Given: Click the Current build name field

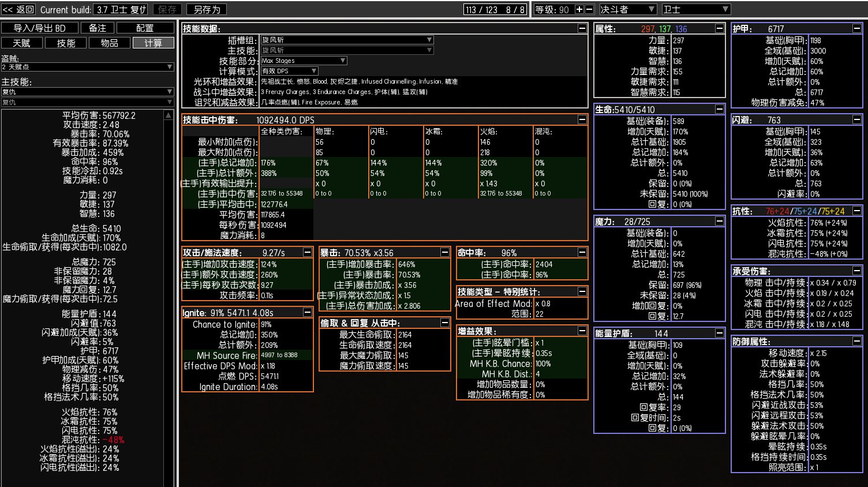Looking at the screenshot, I should click(x=121, y=10).
